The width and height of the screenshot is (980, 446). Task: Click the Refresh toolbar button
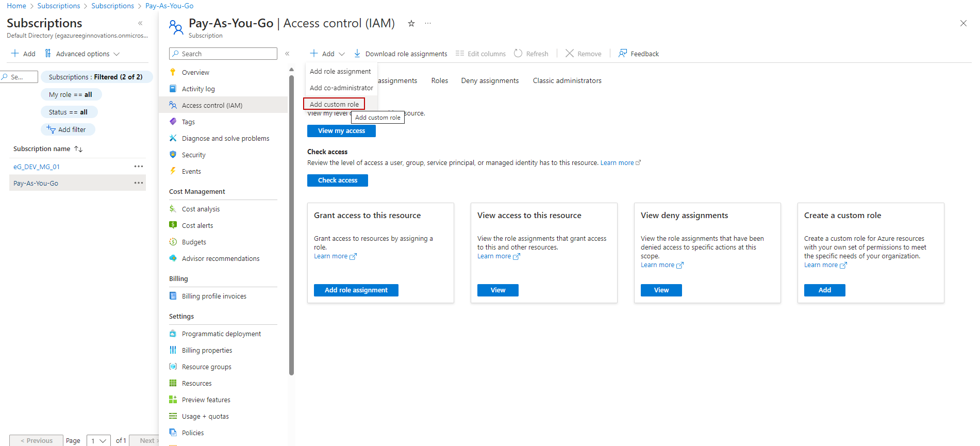coord(531,54)
